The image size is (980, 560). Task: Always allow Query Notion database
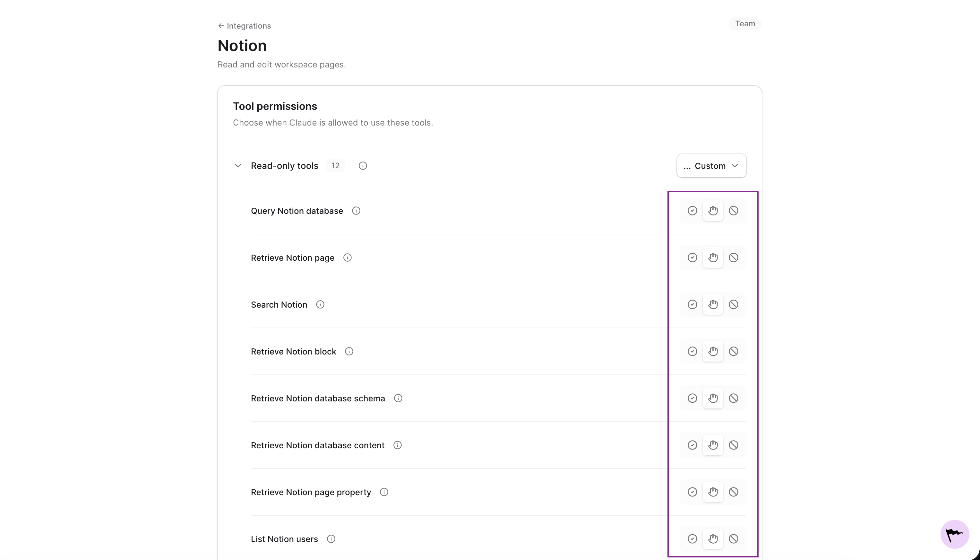point(692,211)
